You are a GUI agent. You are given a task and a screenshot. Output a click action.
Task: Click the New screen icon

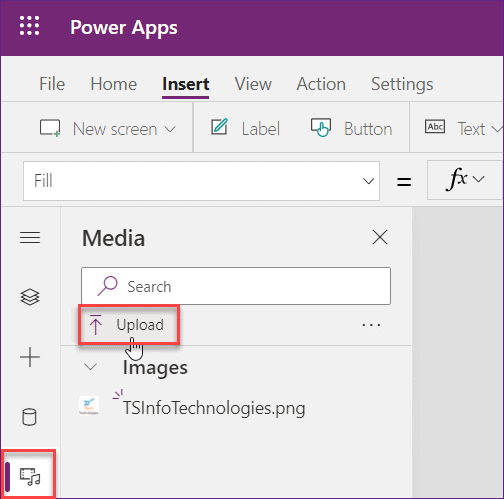click(x=50, y=128)
